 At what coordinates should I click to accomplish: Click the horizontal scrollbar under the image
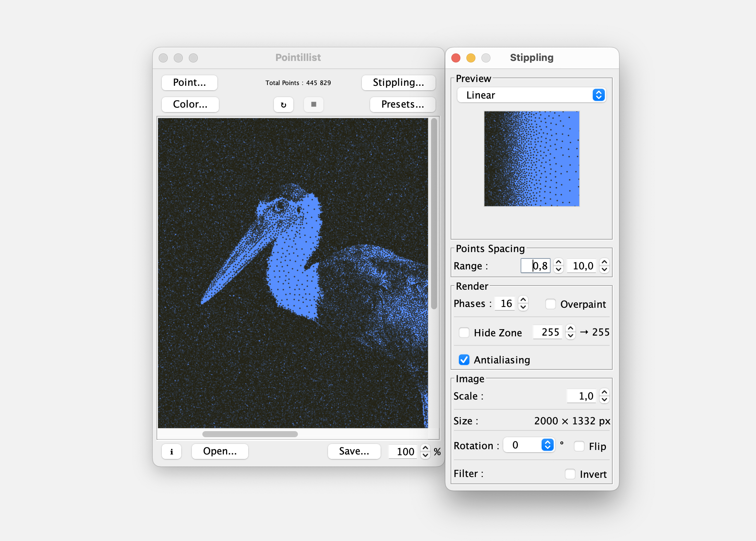pos(250,434)
